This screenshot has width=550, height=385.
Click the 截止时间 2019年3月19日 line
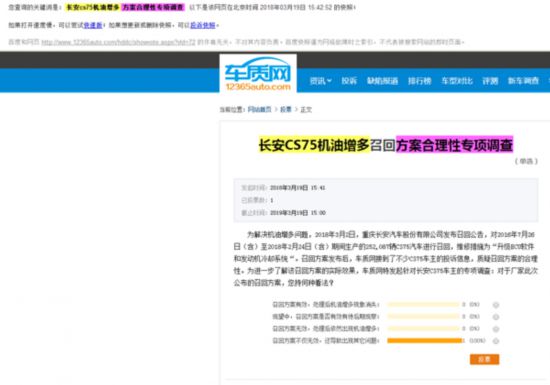click(x=283, y=213)
